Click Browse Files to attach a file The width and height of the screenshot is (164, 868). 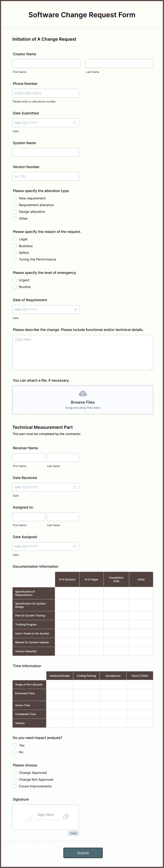[x=83, y=402]
